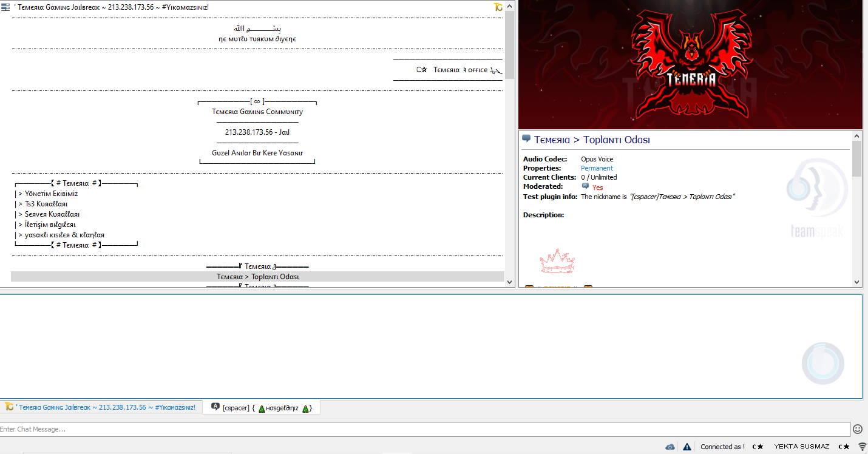Select the infinity symbol spacer row

pos(257,101)
